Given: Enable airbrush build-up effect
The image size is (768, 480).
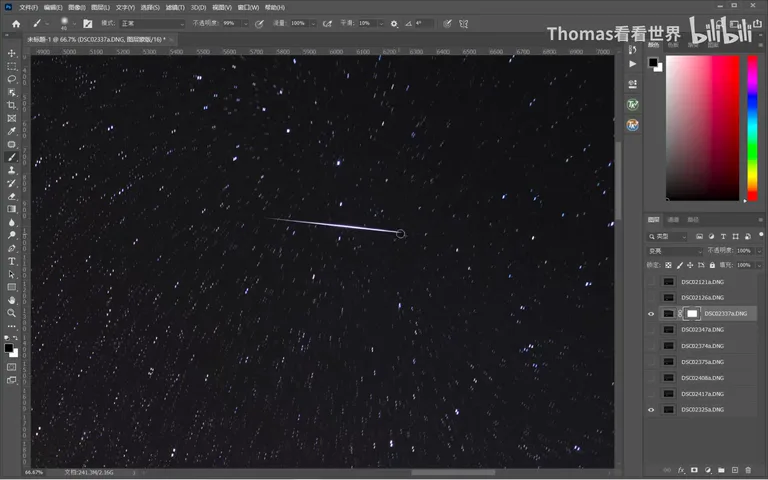Looking at the screenshot, I should tap(327, 24).
